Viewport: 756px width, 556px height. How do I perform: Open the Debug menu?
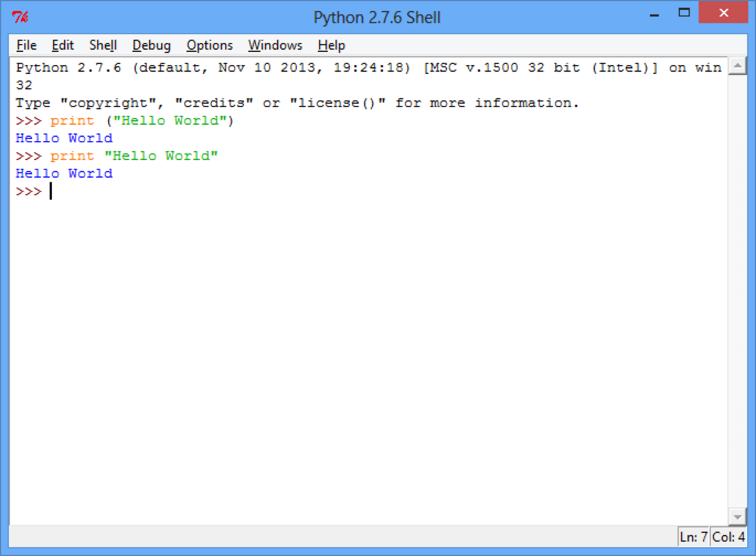151,45
